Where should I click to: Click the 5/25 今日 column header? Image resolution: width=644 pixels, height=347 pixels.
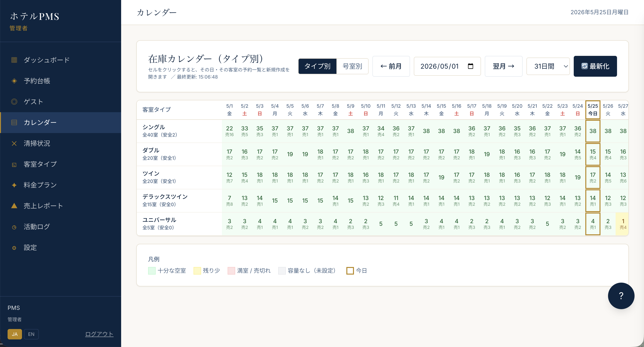point(593,110)
